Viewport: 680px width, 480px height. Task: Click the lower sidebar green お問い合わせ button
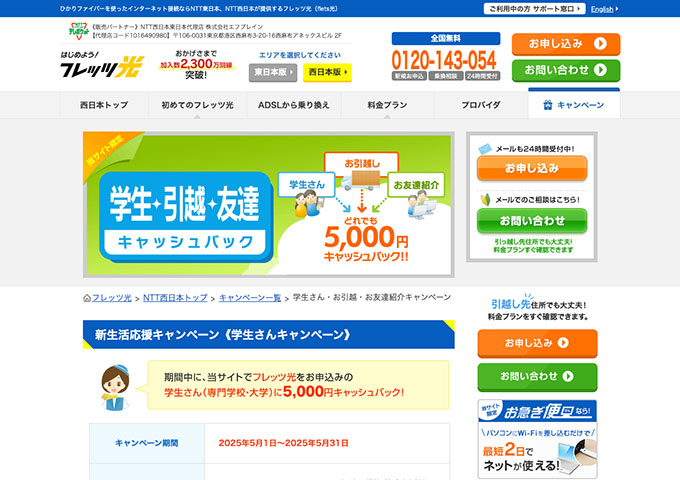tap(537, 377)
